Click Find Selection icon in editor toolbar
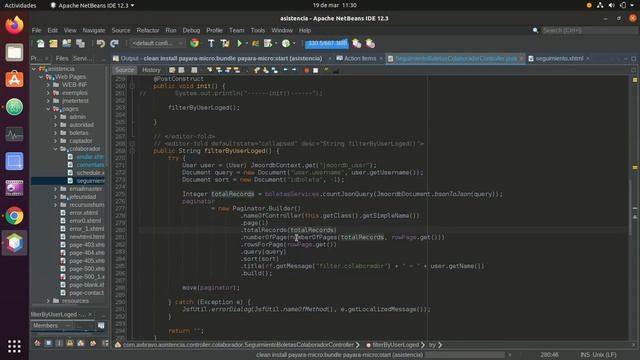 (209, 70)
